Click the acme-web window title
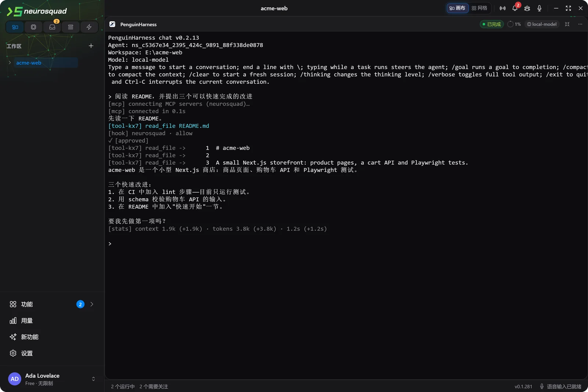Viewport: 588px width, 392px height. (274, 8)
